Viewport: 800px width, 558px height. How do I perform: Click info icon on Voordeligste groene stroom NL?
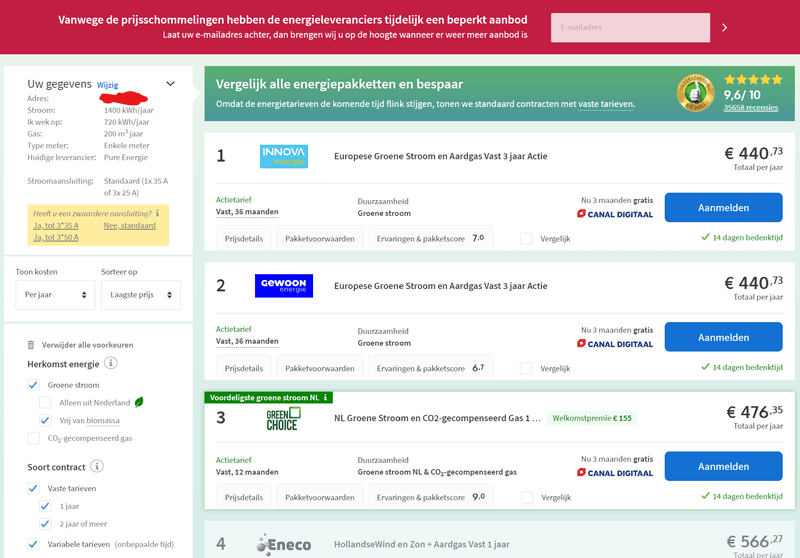pyautogui.click(x=326, y=397)
